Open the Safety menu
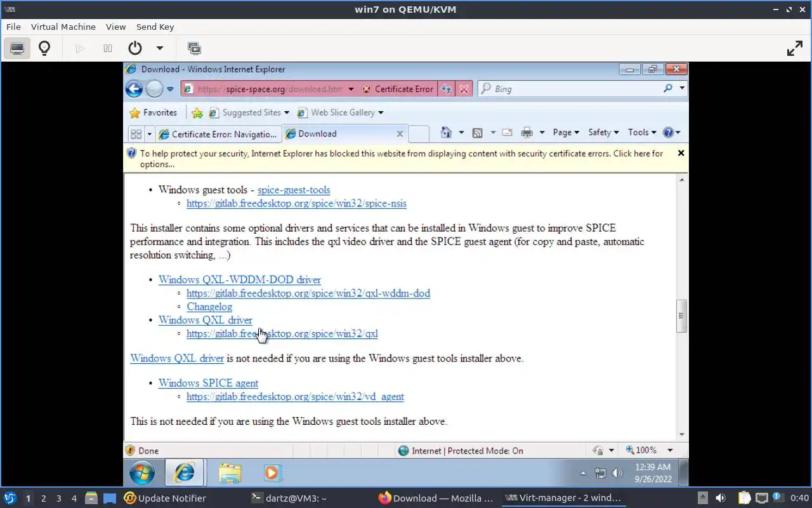The height and width of the screenshot is (508, 812). [x=603, y=132]
